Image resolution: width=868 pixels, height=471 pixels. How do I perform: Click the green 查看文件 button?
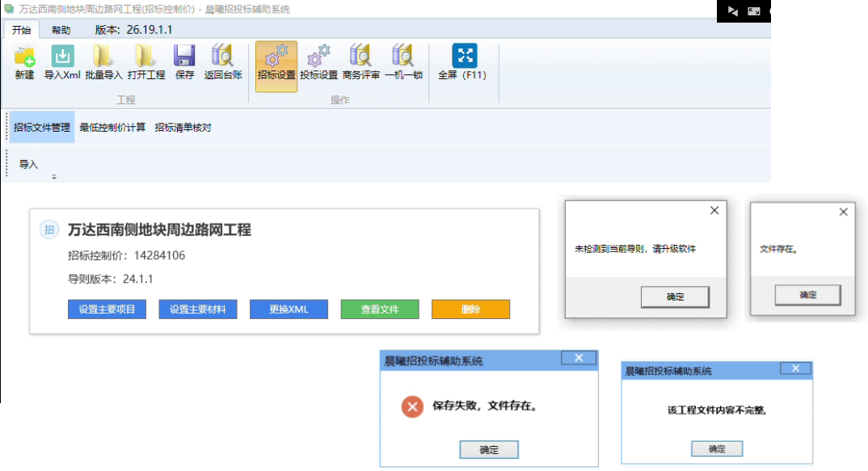point(380,309)
